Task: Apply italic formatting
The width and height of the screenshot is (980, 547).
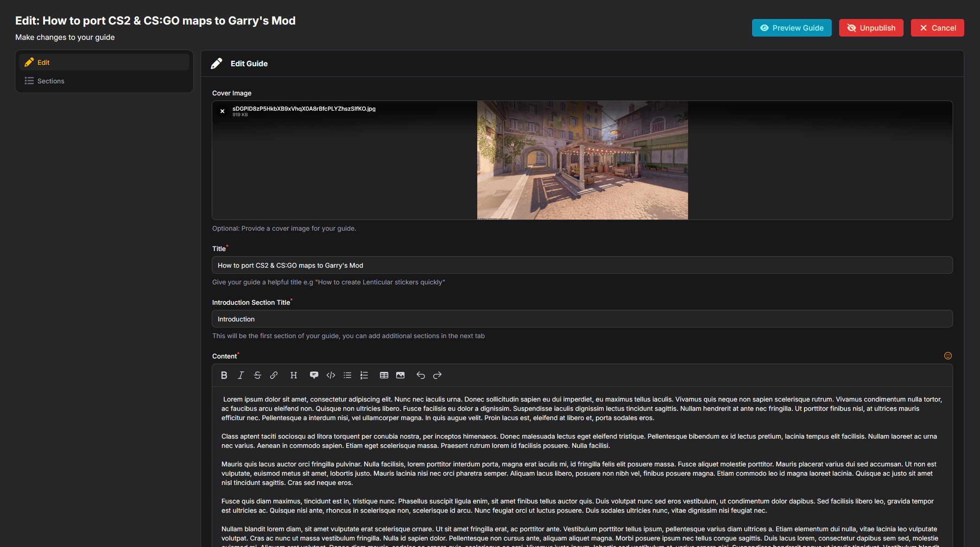Action: 240,375
